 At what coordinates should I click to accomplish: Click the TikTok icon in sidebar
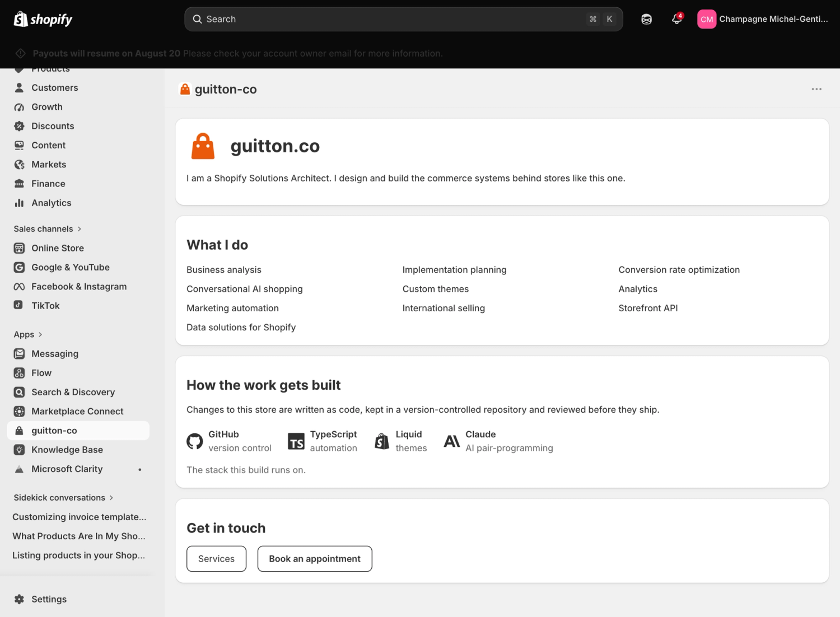coord(19,306)
